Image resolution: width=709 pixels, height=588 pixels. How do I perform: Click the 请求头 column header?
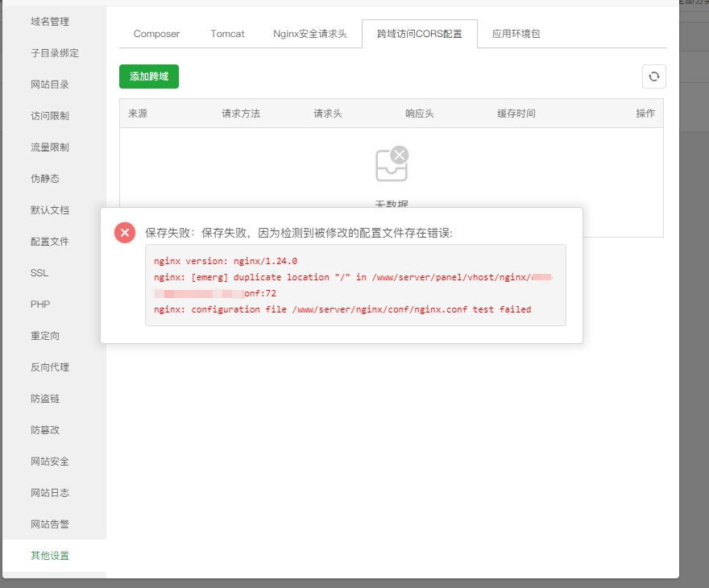[328, 114]
